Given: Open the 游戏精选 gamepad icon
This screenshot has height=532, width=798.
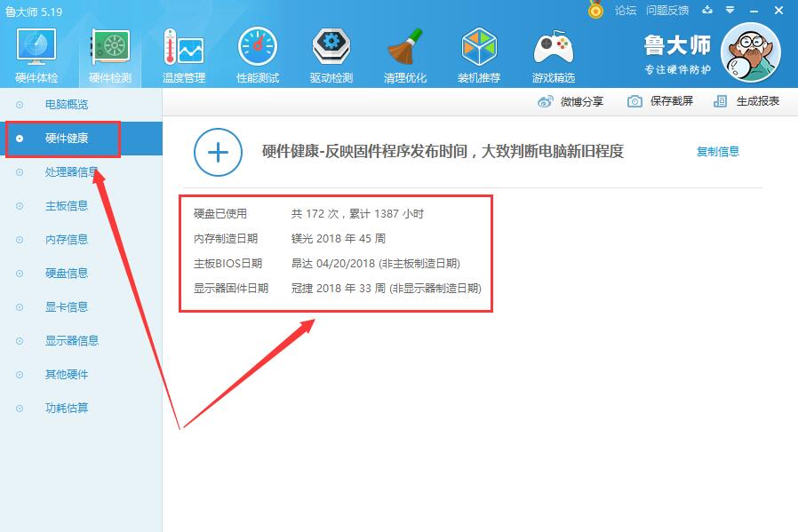Looking at the screenshot, I should click(554, 47).
